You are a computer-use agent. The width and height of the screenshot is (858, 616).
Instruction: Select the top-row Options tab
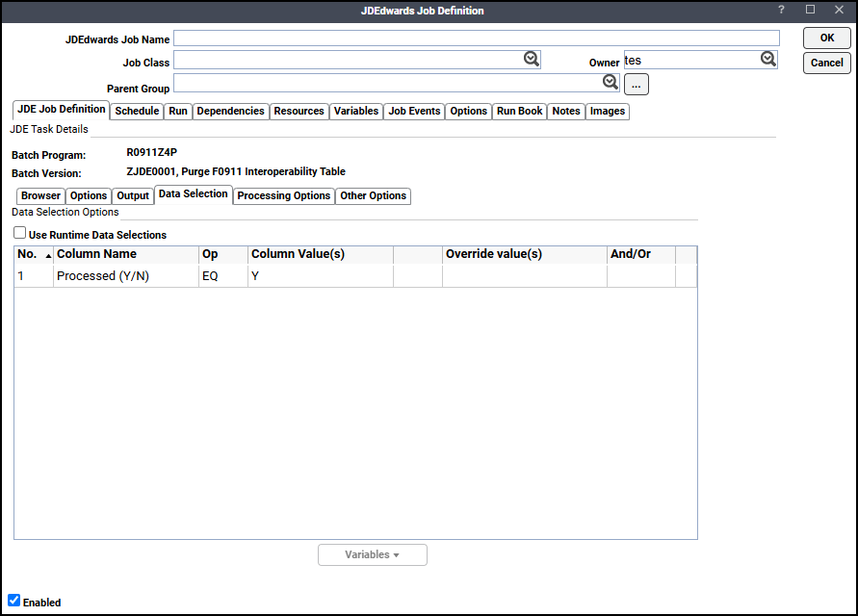click(468, 111)
